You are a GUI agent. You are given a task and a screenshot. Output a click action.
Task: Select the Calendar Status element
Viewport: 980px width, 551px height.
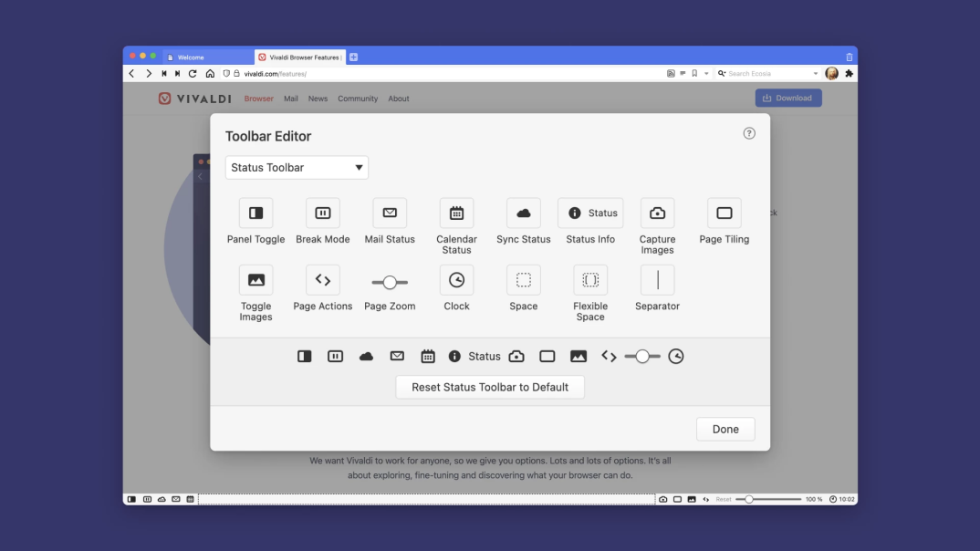pos(456,213)
